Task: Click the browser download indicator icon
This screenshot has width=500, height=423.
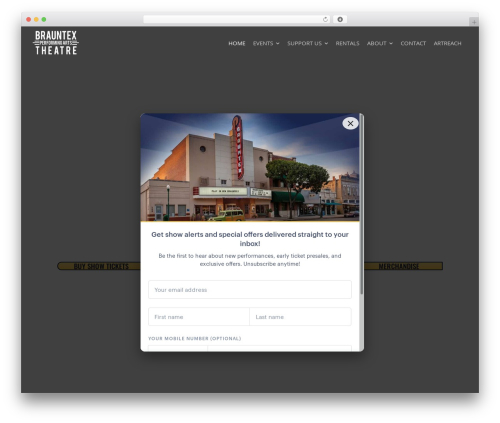Action: tap(340, 19)
